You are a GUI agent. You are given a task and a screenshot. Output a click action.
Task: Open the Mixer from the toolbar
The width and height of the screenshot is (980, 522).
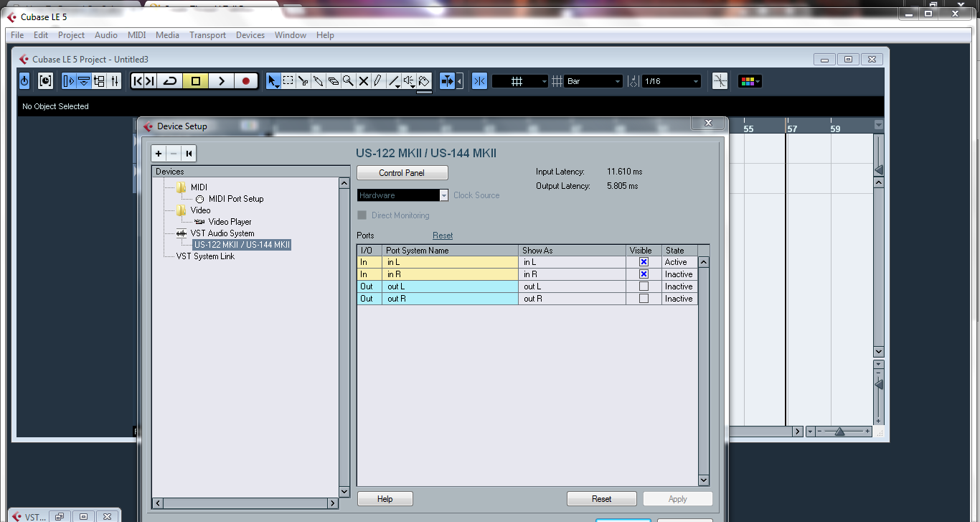(114, 81)
